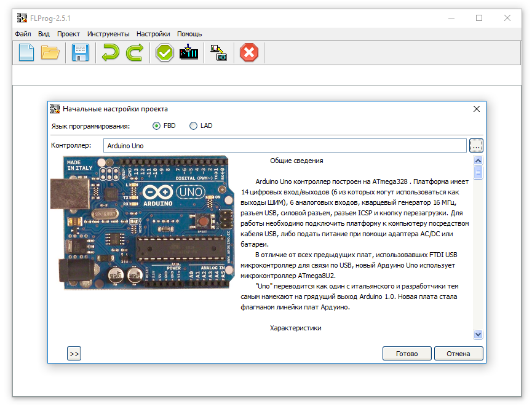Close the Начальные настройки проекта dialog
Viewport: 532px width, 406px height.
coord(477,109)
